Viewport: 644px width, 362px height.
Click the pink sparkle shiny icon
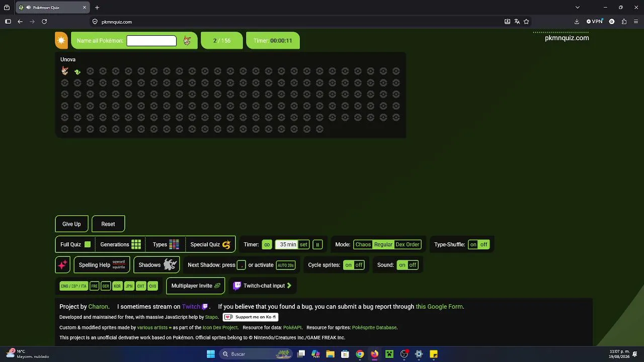click(x=62, y=265)
